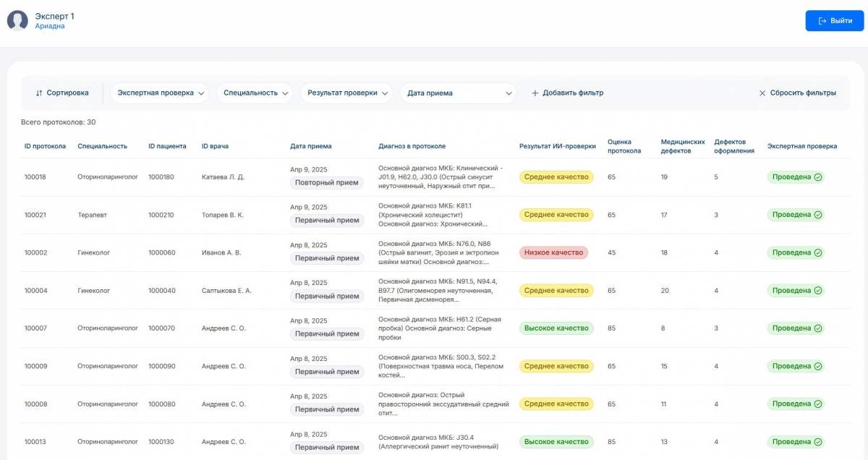The width and height of the screenshot is (868, 460).
Task: Click the sort arrows icon
Action: click(x=39, y=93)
